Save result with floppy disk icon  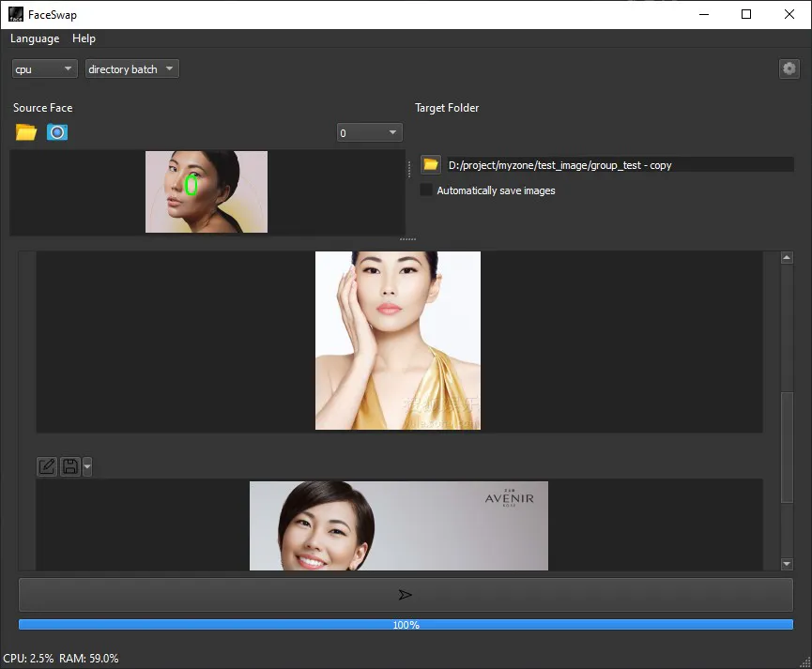pos(70,466)
